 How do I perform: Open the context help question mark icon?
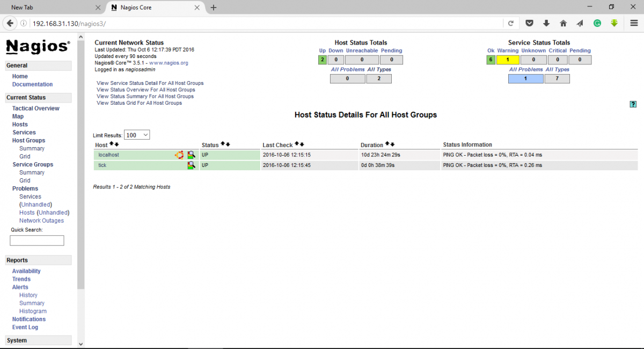point(633,104)
